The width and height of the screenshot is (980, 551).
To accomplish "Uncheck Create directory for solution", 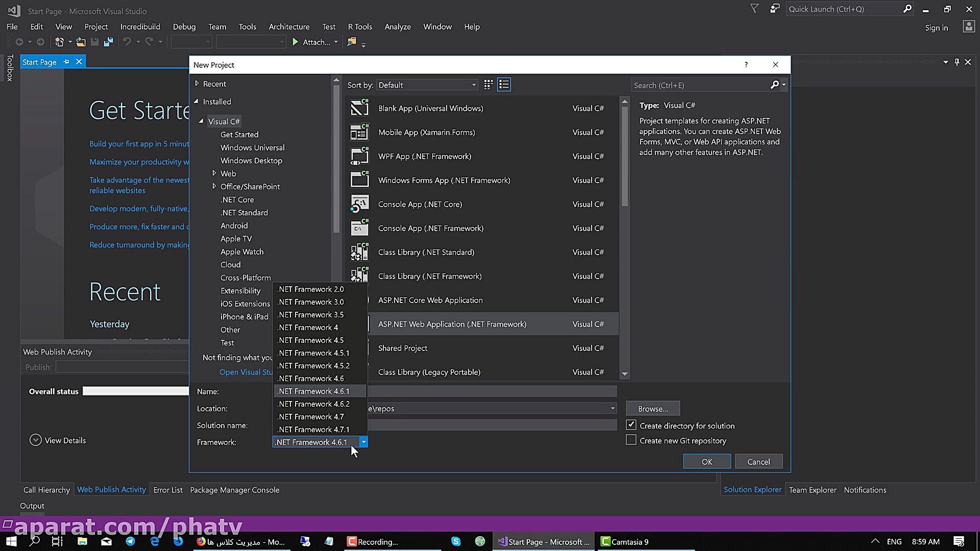I will [631, 424].
